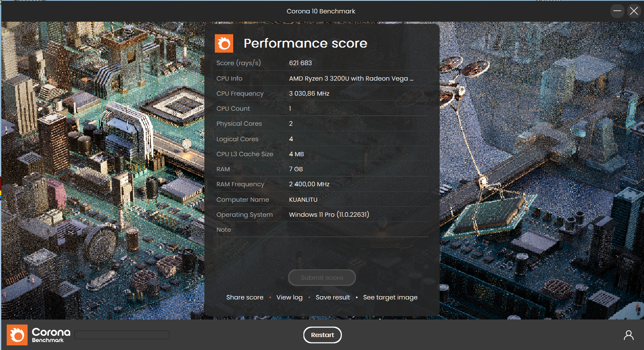Viewport: 644px width, 350px height.
Task: Click the Logical Cores label
Action: tap(237, 139)
